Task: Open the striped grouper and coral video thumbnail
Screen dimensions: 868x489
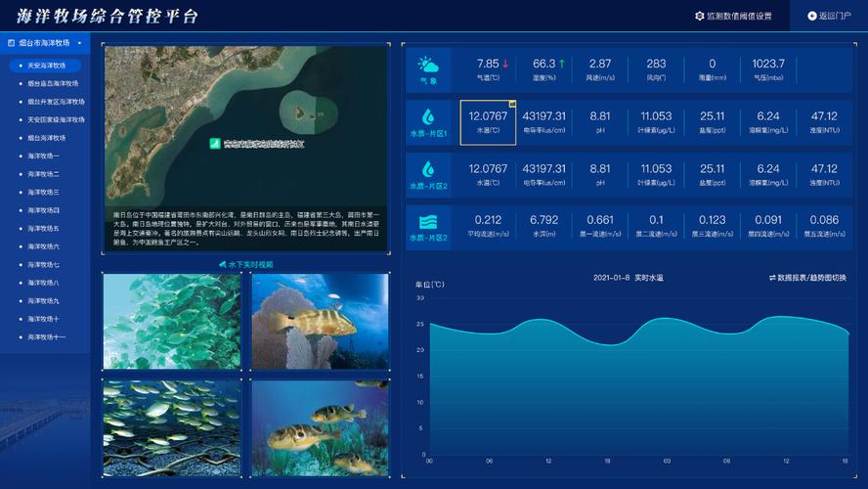Action: click(x=320, y=321)
